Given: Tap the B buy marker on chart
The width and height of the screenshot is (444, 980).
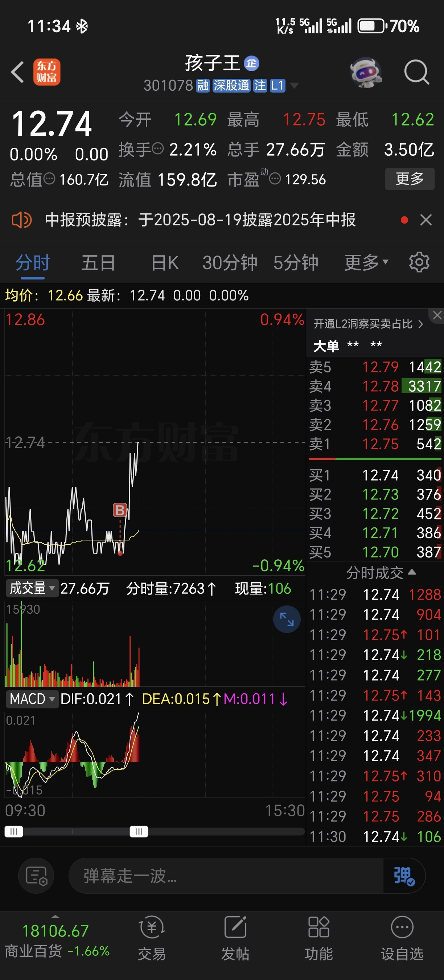Looking at the screenshot, I should pos(120,510).
